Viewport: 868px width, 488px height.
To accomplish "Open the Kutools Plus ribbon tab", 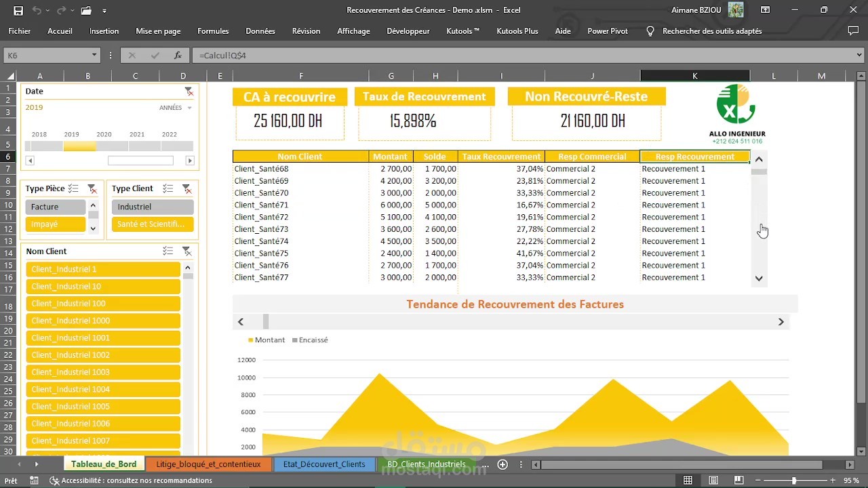I will tap(517, 30).
